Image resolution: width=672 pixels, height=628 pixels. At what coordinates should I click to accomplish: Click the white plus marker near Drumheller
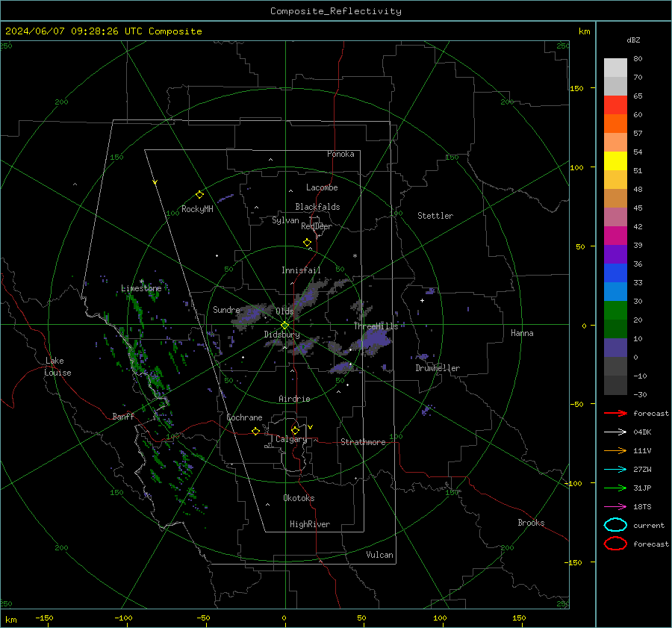(x=422, y=300)
